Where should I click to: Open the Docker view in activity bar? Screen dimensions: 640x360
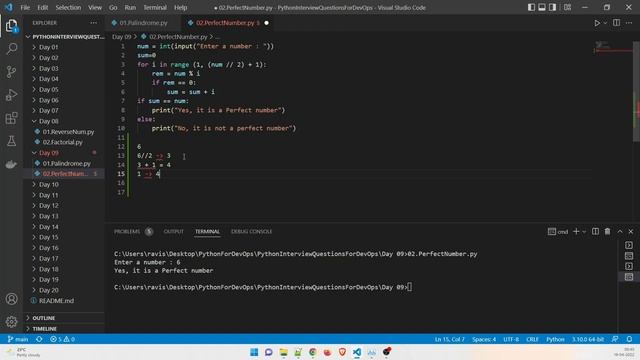click(x=11, y=164)
